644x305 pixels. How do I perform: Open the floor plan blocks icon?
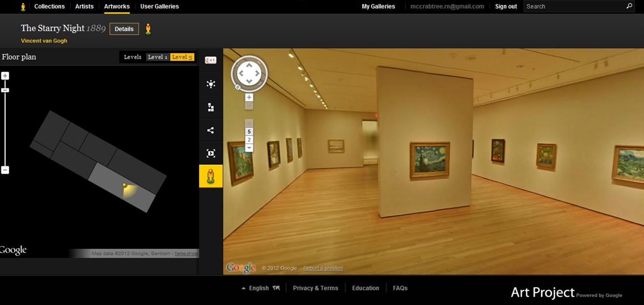pos(211,107)
